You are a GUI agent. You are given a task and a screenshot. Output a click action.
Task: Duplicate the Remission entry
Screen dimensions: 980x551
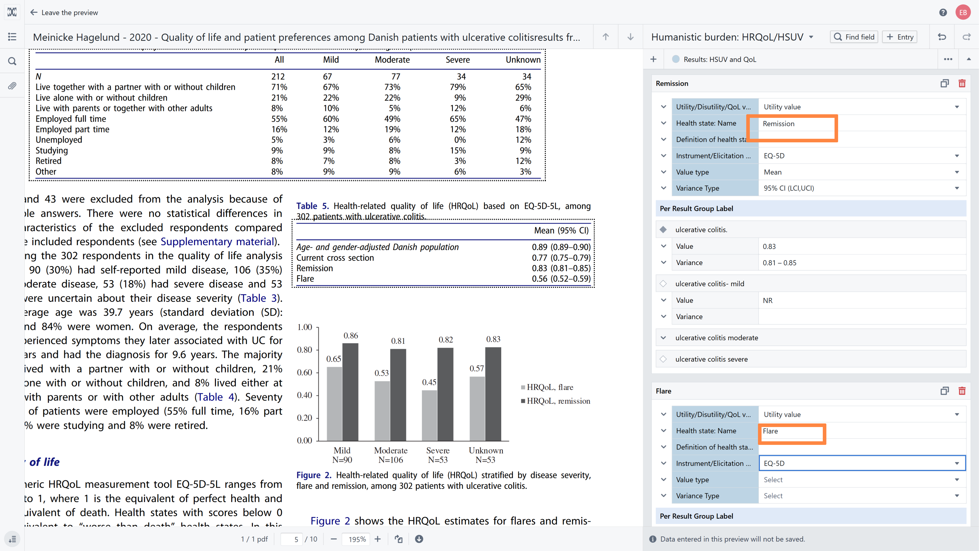(x=945, y=83)
